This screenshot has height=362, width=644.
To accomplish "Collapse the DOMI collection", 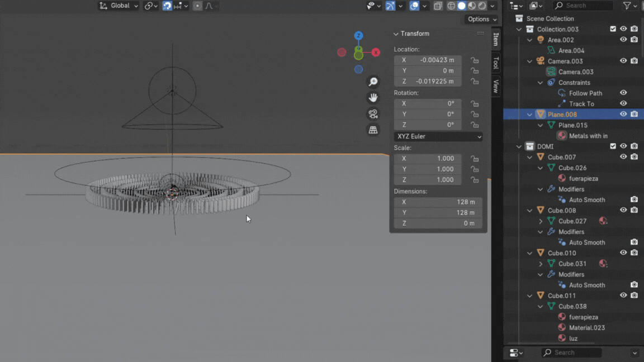I will point(519,146).
